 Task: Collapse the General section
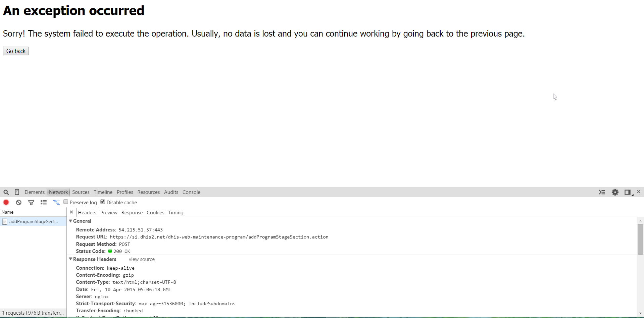point(70,221)
